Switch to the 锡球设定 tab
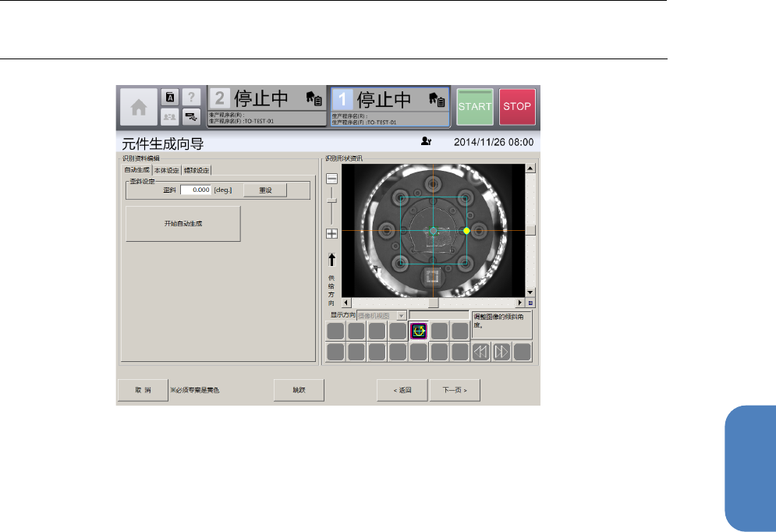The image size is (776, 532). point(197,170)
